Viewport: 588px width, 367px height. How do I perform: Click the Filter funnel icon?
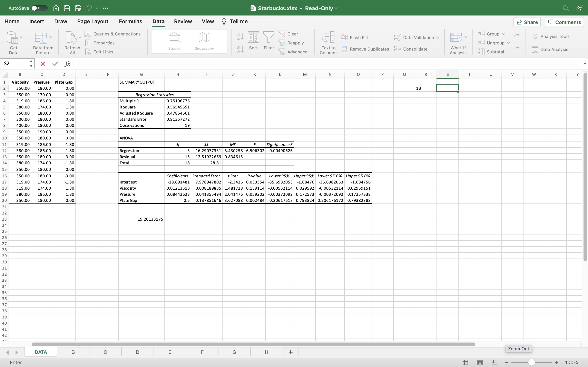[268, 38]
